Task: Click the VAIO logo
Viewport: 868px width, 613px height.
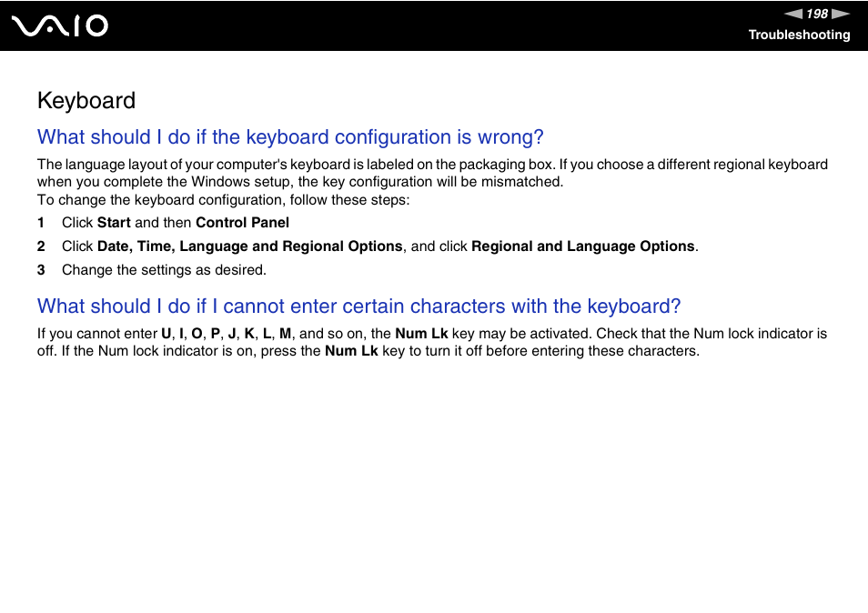Action: click(60, 26)
